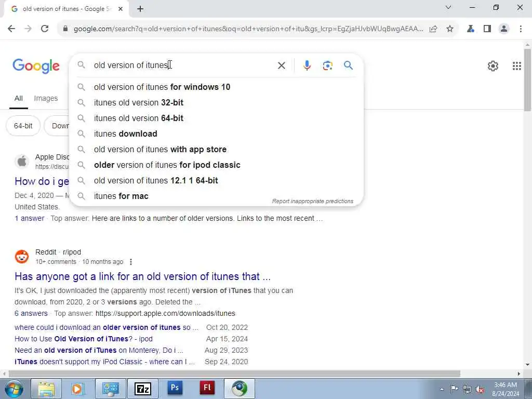Click the Apple site icon
Viewport: 532px width, 399px height.
[x=22, y=161]
